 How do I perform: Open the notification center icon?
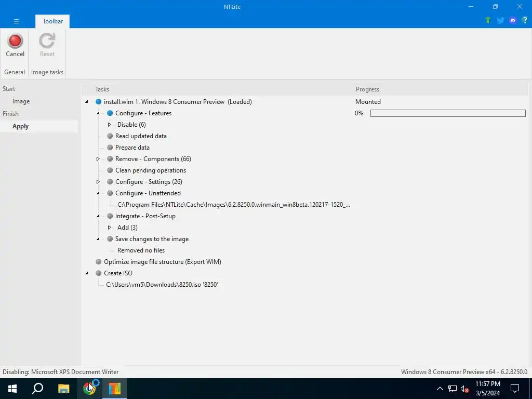515,389
